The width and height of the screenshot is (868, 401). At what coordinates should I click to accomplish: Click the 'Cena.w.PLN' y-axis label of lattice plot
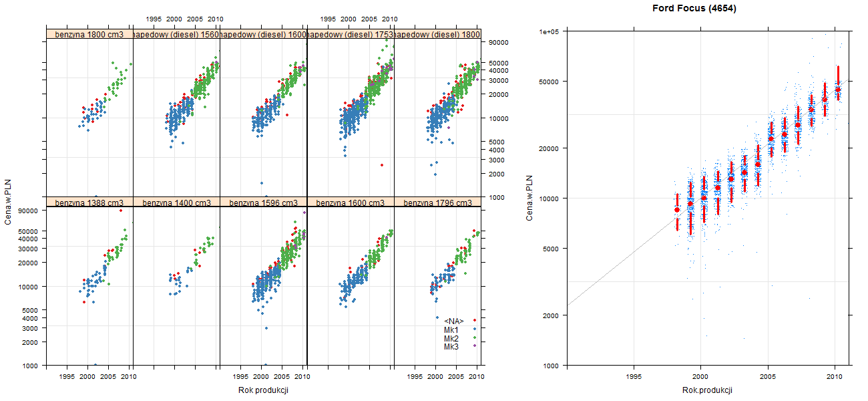pos(9,200)
